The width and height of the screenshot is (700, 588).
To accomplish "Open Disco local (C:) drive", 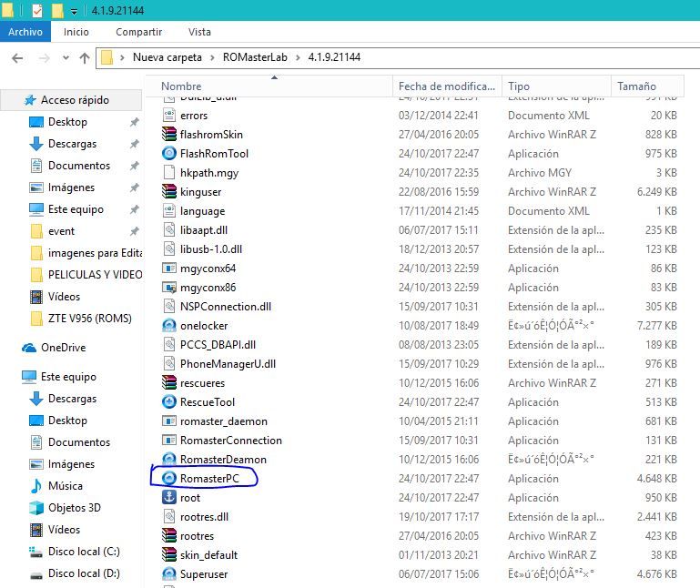I will point(84,552).
